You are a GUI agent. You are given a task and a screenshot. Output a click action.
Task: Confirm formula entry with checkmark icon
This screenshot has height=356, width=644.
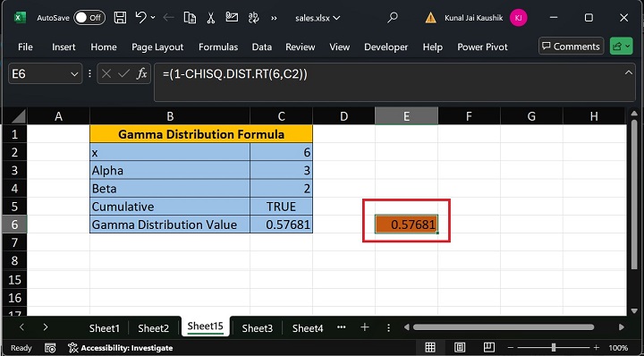pyautogui.click(x=123, y=74)
